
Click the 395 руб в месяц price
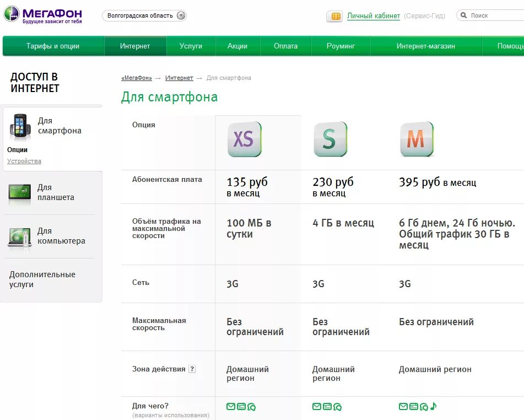[x=437, y=182]
